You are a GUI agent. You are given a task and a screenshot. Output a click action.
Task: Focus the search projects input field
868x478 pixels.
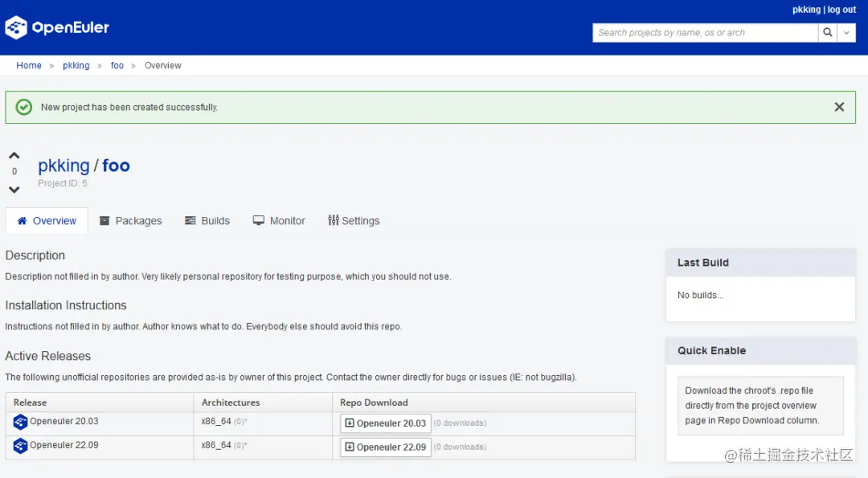click(x=705, y=33)
